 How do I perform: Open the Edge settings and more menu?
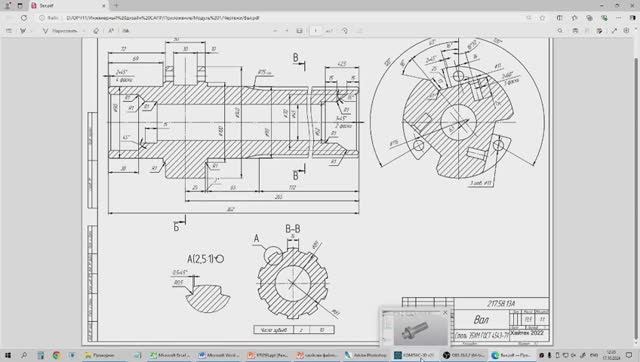(619, 18)
